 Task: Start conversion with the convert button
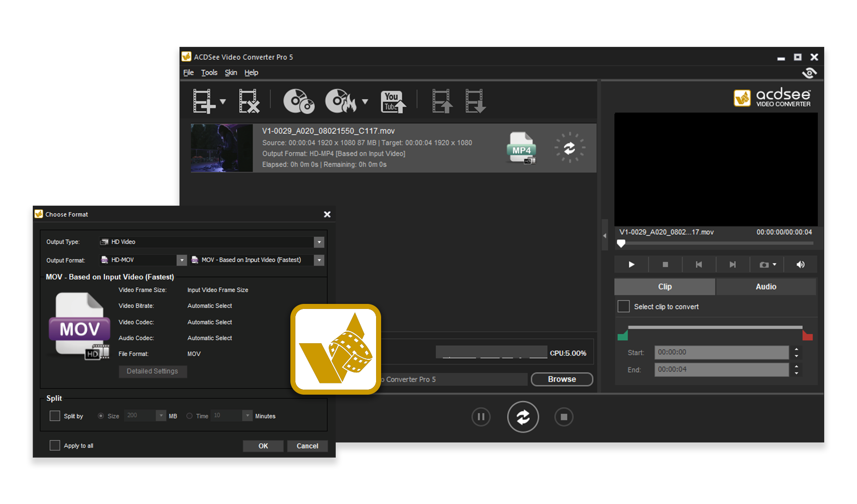coord(523,417)
